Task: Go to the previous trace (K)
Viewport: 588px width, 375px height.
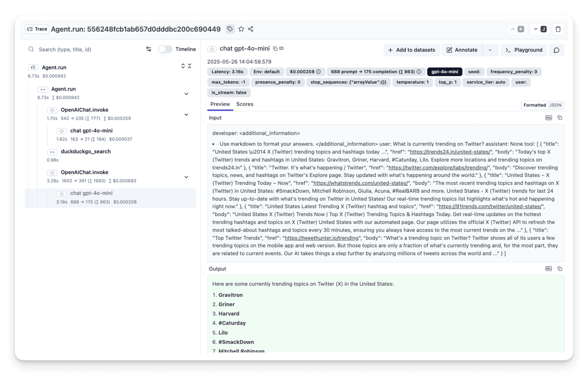Action: [517, 29]
